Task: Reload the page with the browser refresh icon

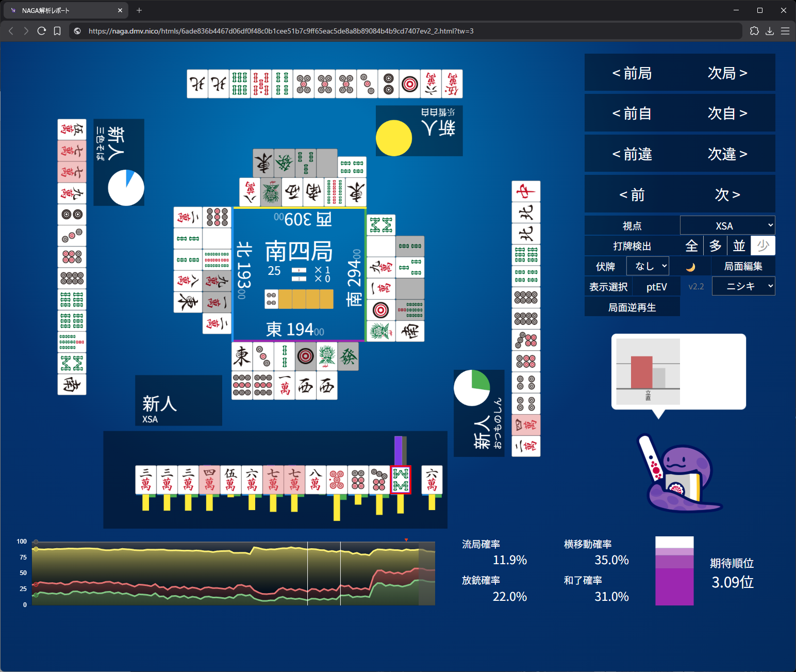Action: (x=42, y=31)
